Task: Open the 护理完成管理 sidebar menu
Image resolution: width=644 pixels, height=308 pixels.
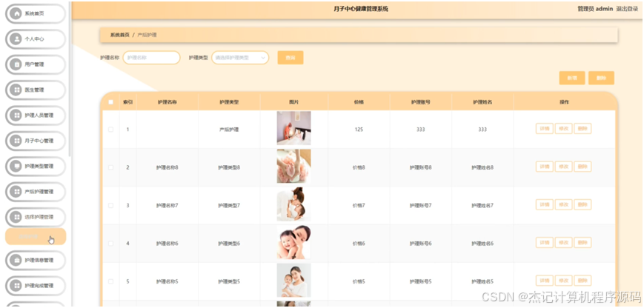Action: tap(36, 286)
